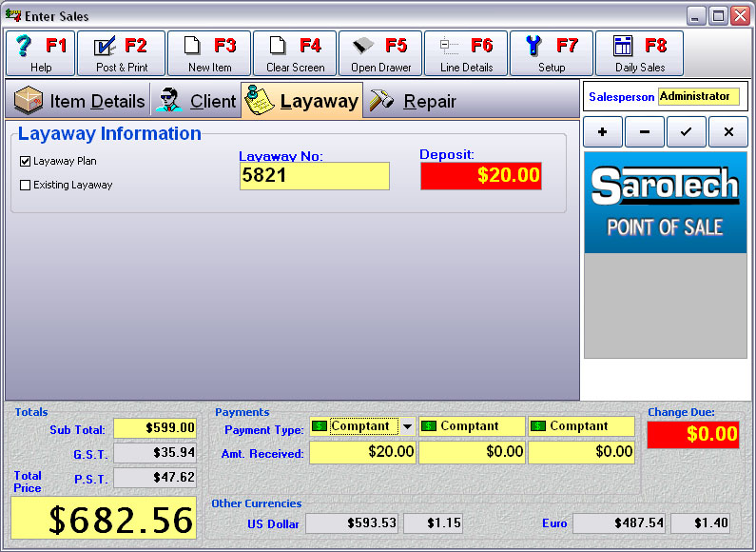Screen dimensions: 756x552
Task: Switch to the Item Details tab
Action: click(x=80, y=101)
